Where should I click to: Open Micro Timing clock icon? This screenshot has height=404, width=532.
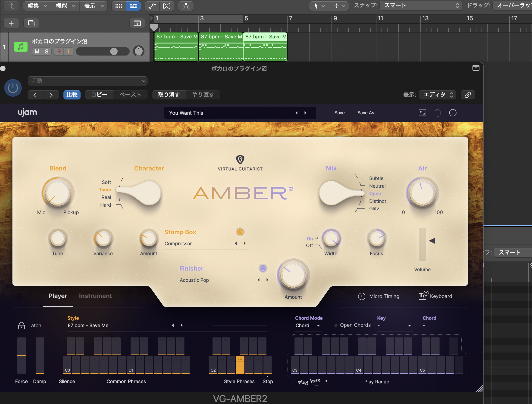361,296
